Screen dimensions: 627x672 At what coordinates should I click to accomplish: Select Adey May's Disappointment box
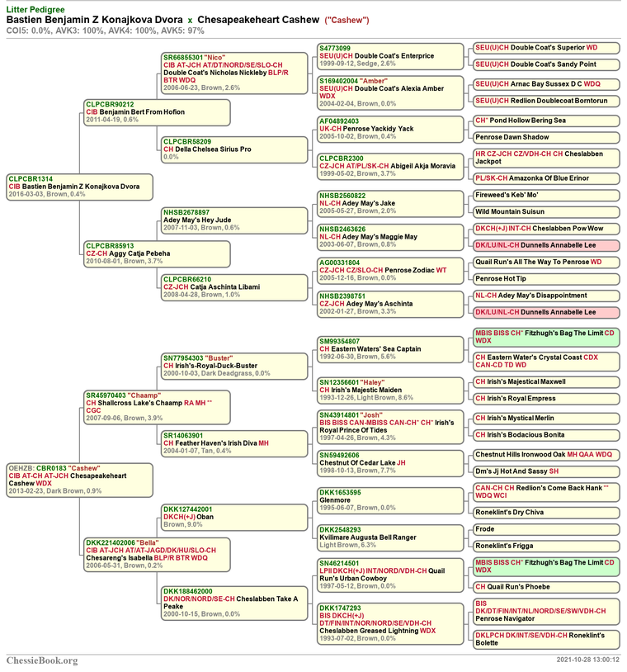(546, 296)
